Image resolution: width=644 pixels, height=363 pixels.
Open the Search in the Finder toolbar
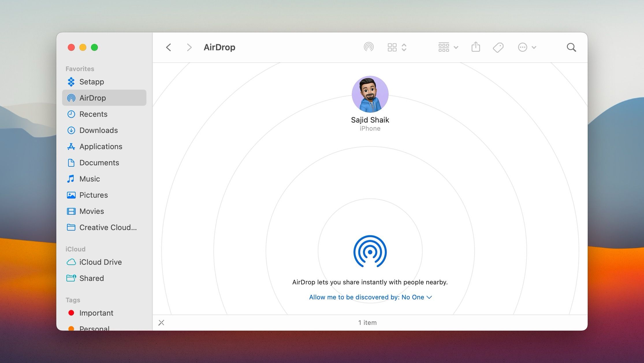point(571,47)
